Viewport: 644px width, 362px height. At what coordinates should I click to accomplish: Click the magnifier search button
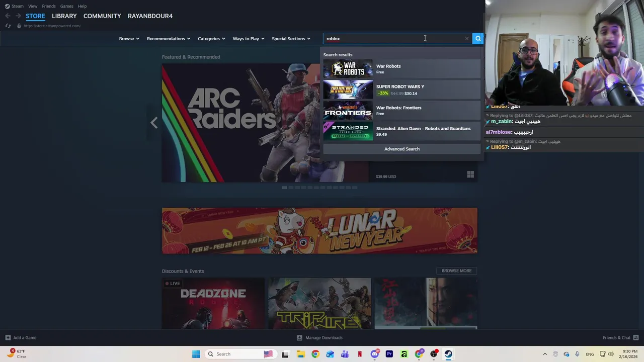[478, 38]
